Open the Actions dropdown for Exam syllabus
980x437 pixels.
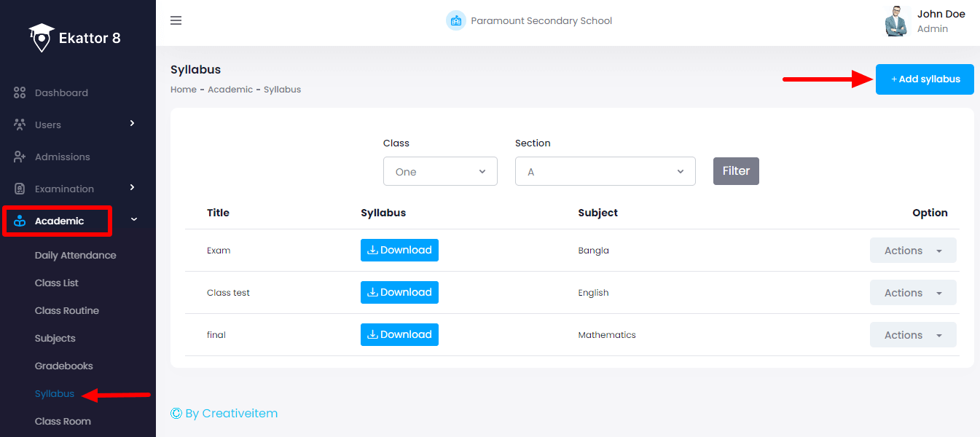point(913,250)
